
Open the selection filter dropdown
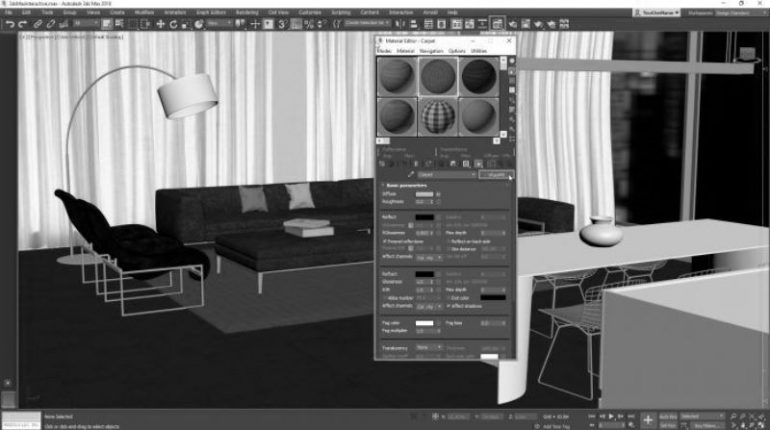tap(86, 23)
